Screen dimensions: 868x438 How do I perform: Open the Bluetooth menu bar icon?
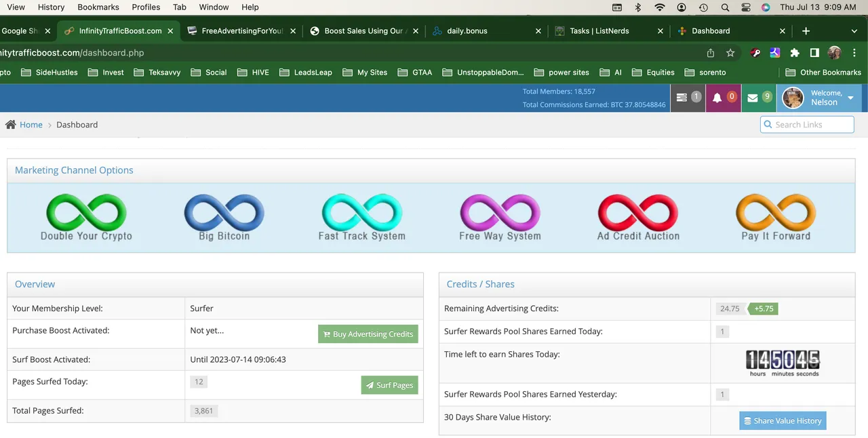point(638,7)
